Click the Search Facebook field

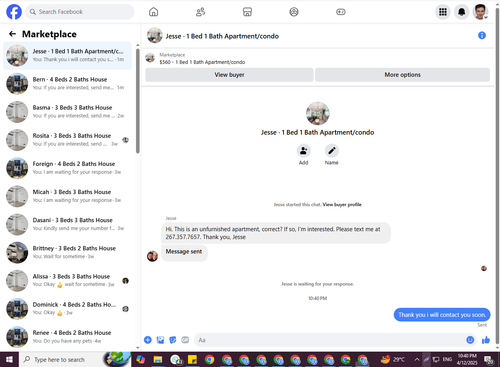[x=80, y=12]
